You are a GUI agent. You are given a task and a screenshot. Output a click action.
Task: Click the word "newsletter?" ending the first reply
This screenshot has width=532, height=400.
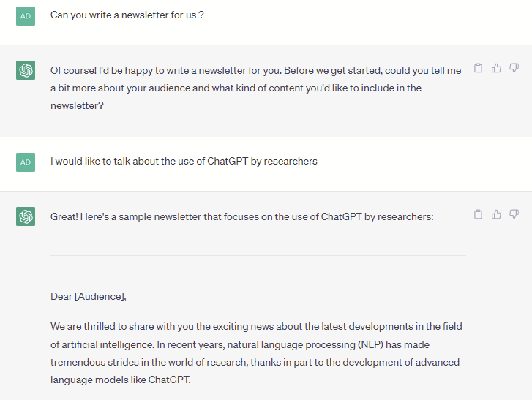pyautogui.click(x=77, y=106)
